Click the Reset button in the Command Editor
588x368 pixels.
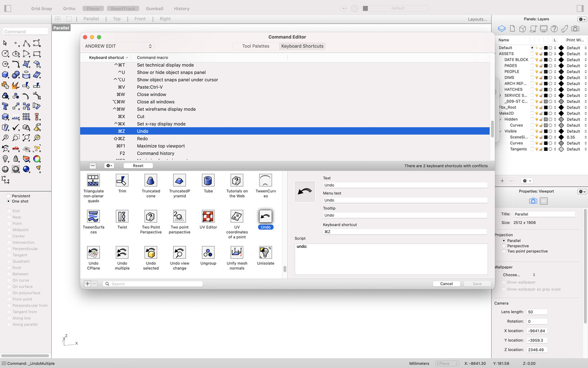(138, 165)
